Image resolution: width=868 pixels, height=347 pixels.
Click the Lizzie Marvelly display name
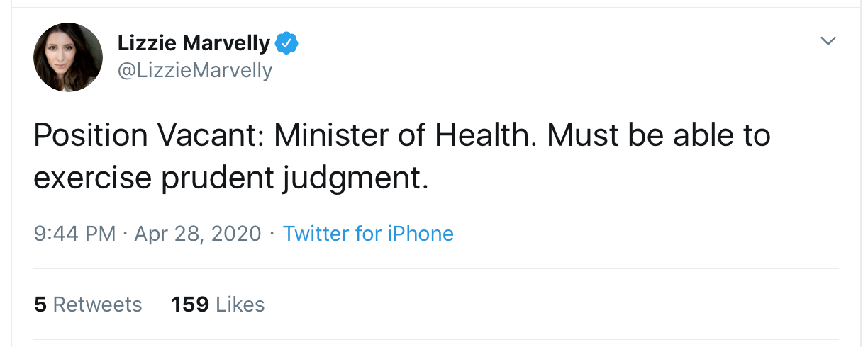(194, 44)
